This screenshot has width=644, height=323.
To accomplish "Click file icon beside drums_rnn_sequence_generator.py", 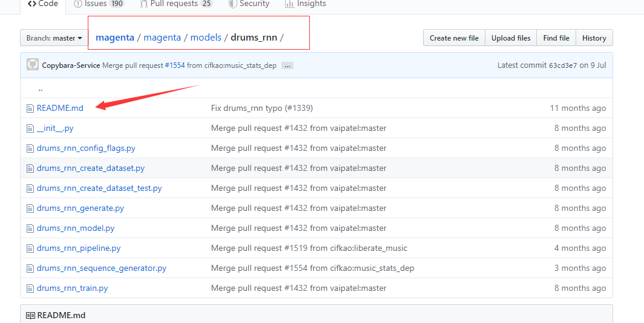I will tap(30, 268).
